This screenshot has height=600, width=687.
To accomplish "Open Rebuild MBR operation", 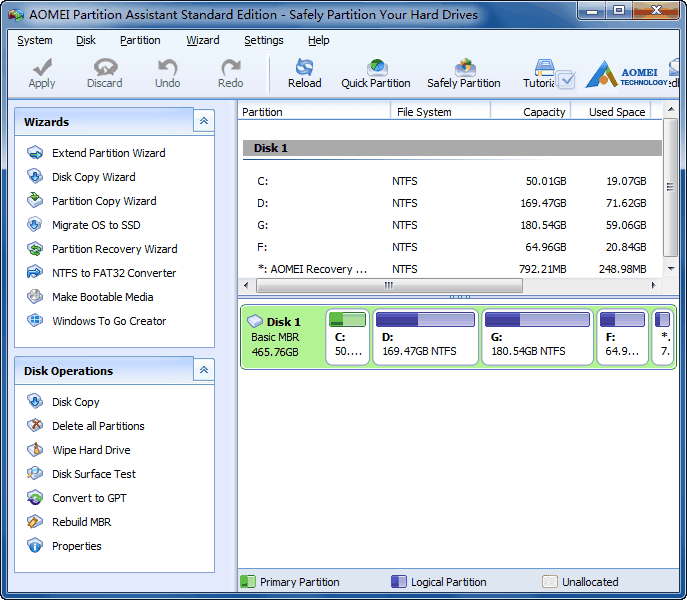I will 81,522.
